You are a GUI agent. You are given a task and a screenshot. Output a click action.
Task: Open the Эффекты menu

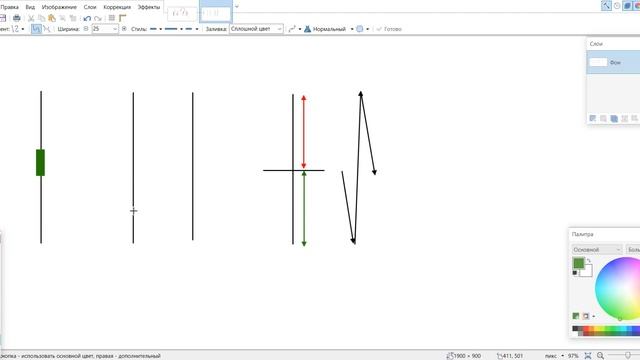coord(149,7)
